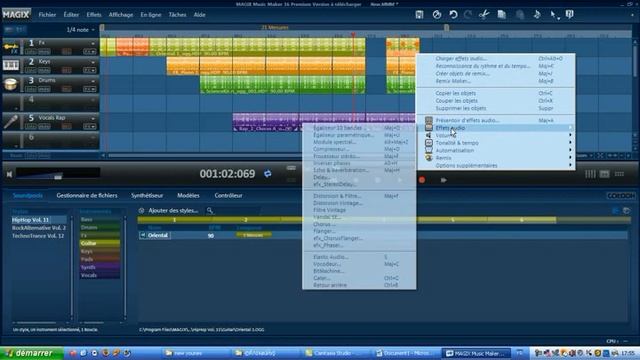
Task: Click the master volume slider handle
Action: 58,176
